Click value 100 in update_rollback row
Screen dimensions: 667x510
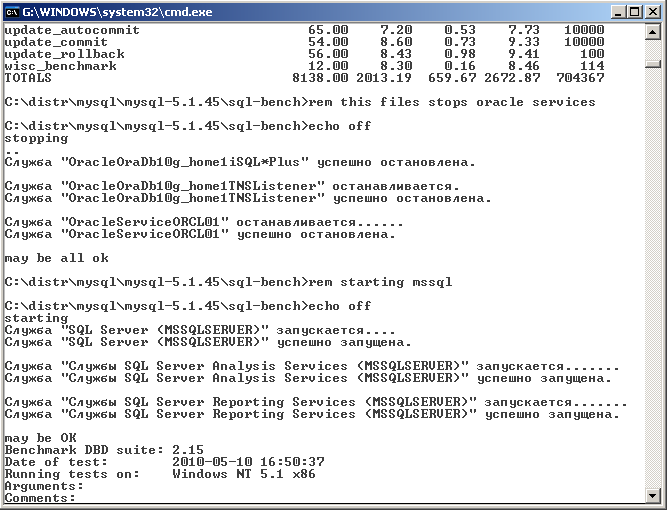point(592,54)
